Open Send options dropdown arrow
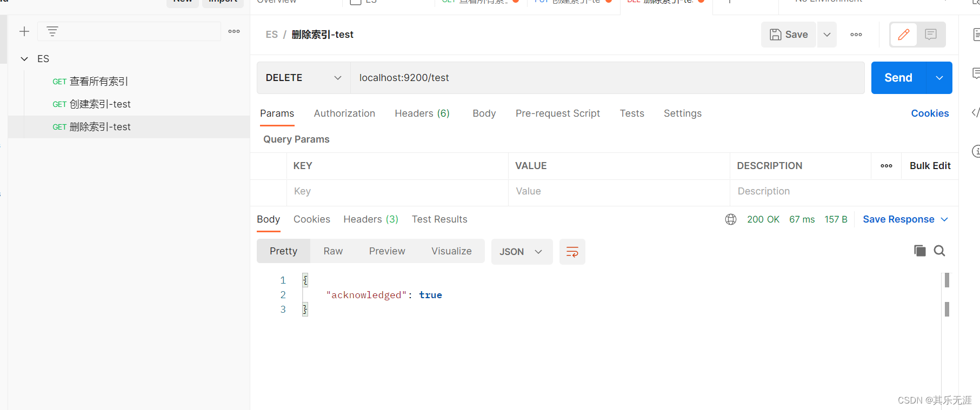The image size is (980, 410). pyautogui.click(x=939, y=78)
